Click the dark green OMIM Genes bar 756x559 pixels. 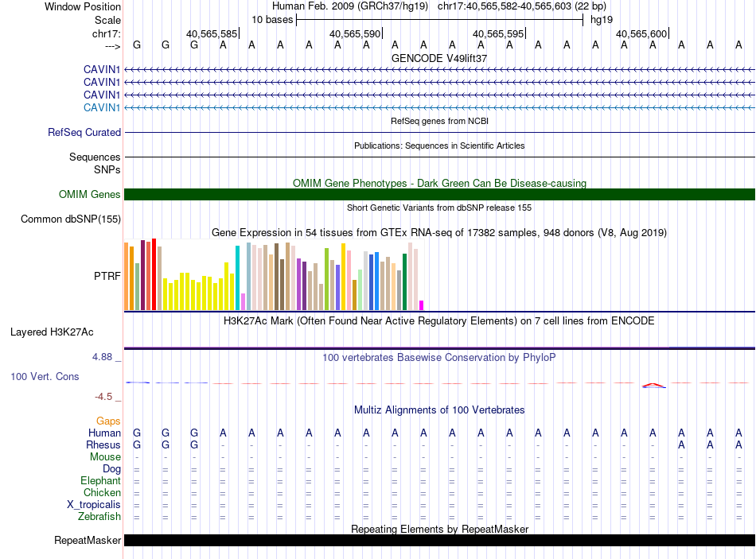[x=439, y=195]
